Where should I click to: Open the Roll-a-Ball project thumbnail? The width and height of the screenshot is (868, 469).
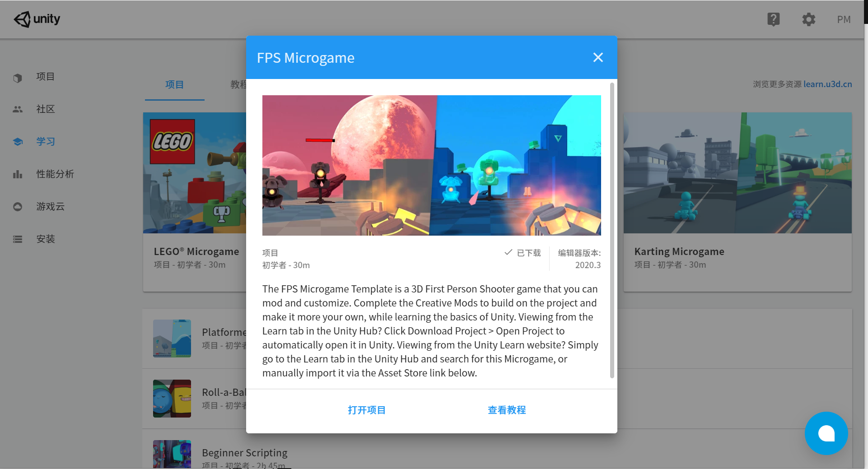coord(172,399)
